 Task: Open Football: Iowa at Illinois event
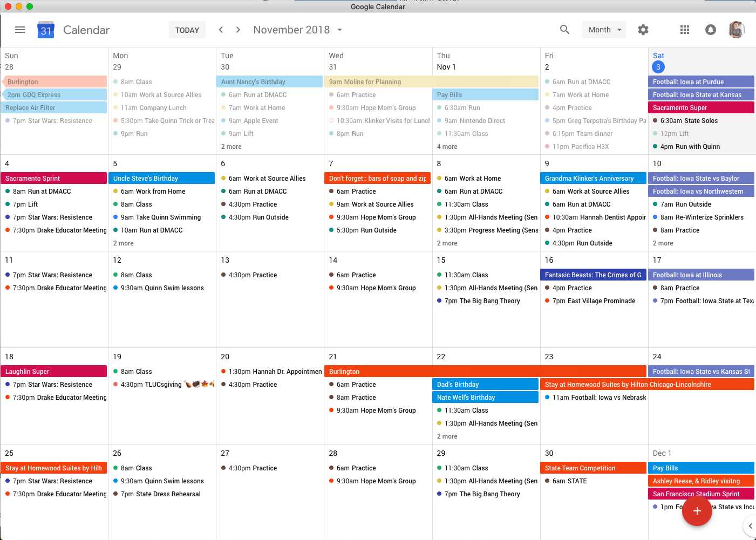point(701,275)
